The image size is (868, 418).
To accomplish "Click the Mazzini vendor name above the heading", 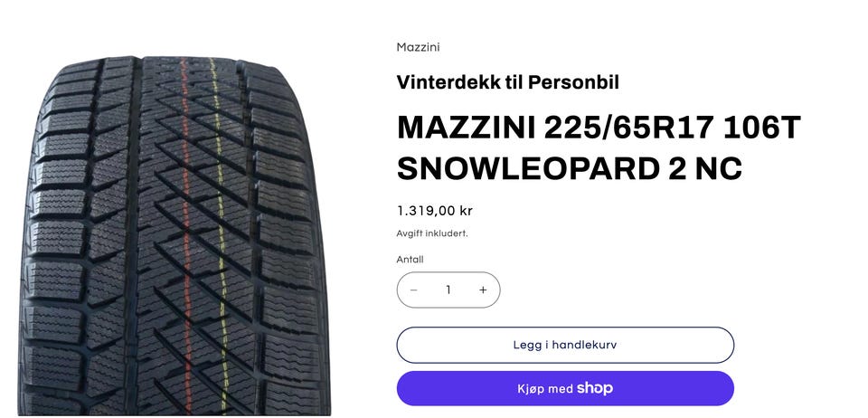I will tap(418, 47).
